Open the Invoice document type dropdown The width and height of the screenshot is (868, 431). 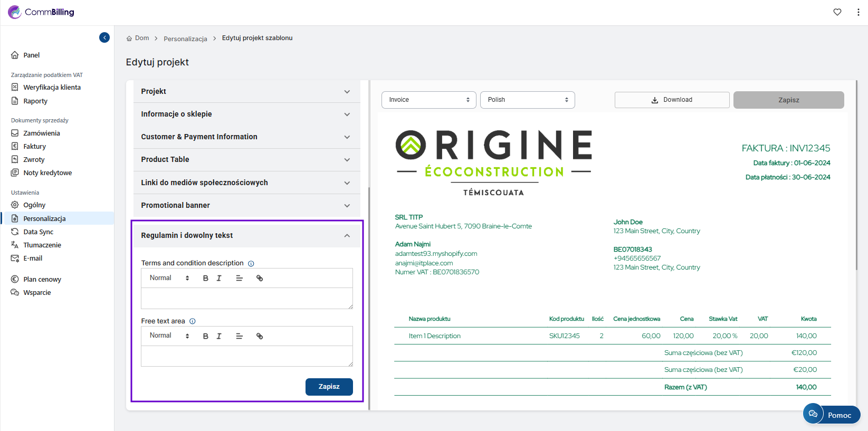click(x=428, y=100)
